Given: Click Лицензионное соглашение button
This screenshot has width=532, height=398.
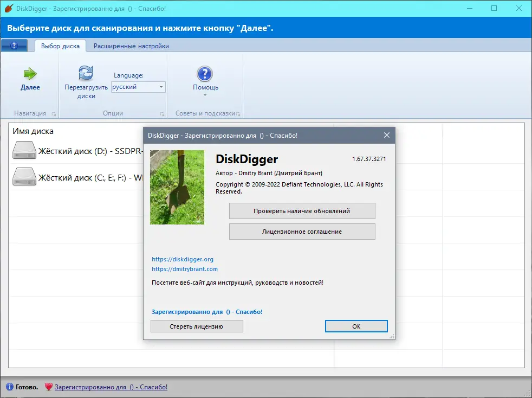Looking at the screenshot, I should click(x=302, y=232).
